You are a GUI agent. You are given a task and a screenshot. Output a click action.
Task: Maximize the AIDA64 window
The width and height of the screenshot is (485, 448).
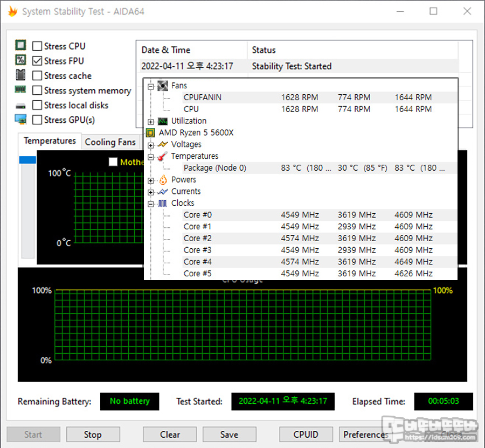[433, 11]
